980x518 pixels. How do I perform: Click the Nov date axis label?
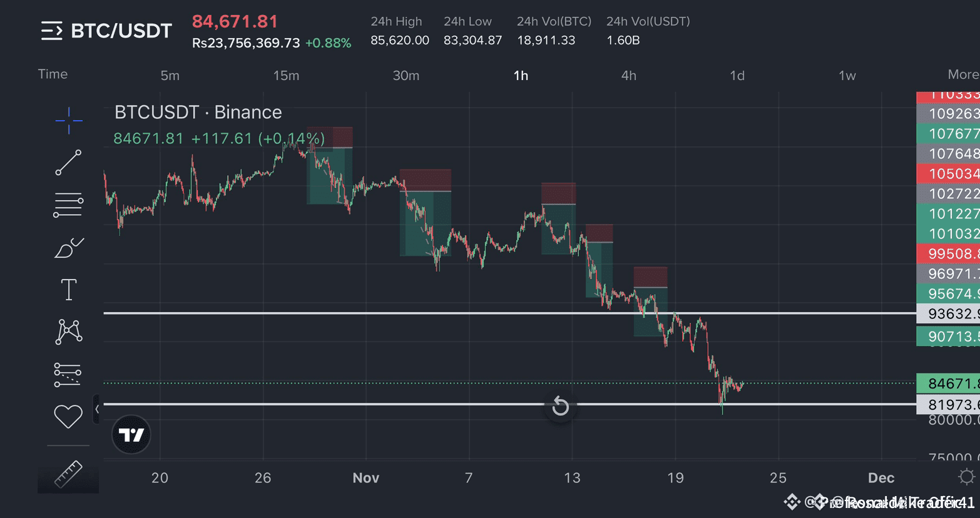[365, 477]
